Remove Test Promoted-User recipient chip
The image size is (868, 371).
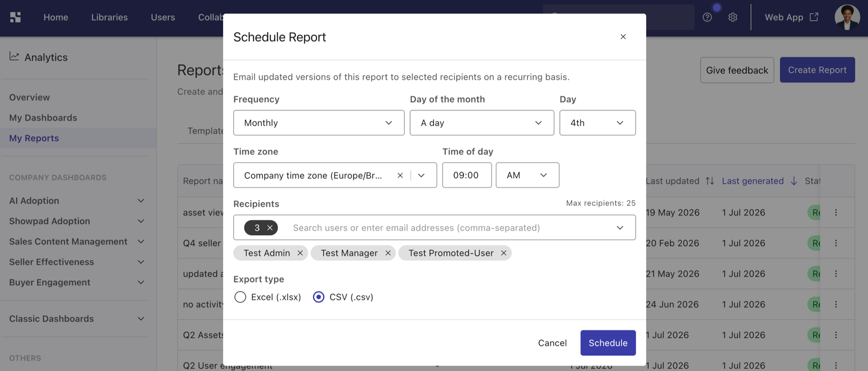pyautogui.click(x=503, y=253)
